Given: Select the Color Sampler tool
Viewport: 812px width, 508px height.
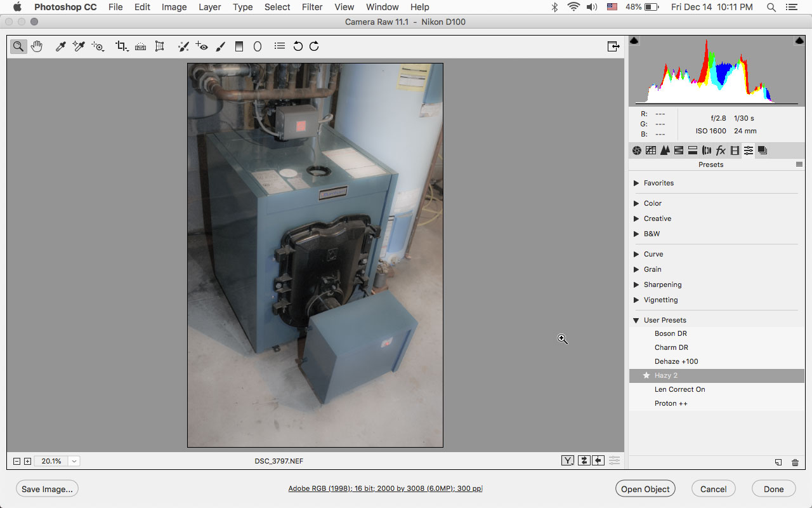Looking at the screenshot, I should pyautogui.click(x=79, y=46).
